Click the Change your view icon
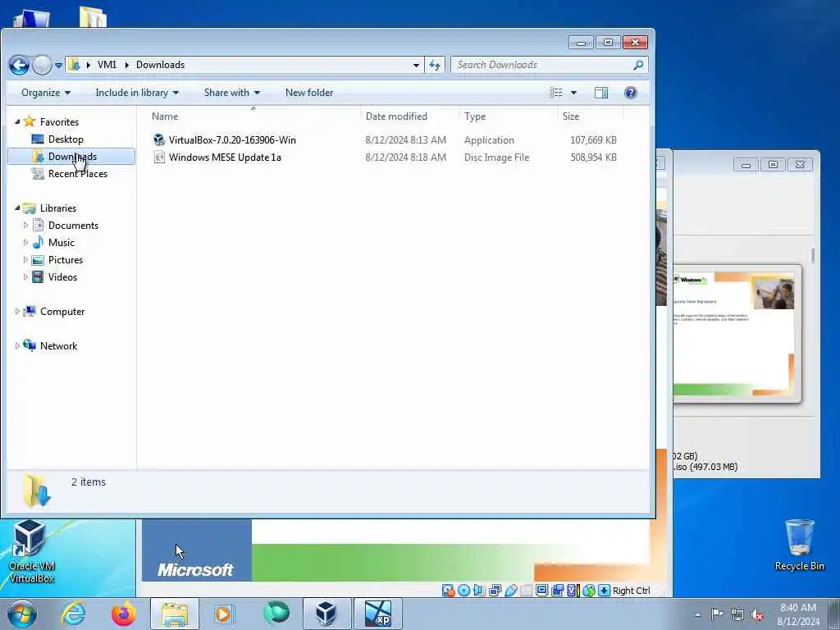 556,93
